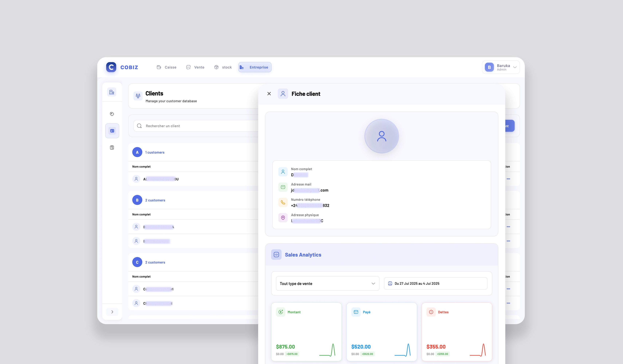This screenshot has width=623, height=364.
Task: Open the building icon in left sidebar
Action: [112, 92]
